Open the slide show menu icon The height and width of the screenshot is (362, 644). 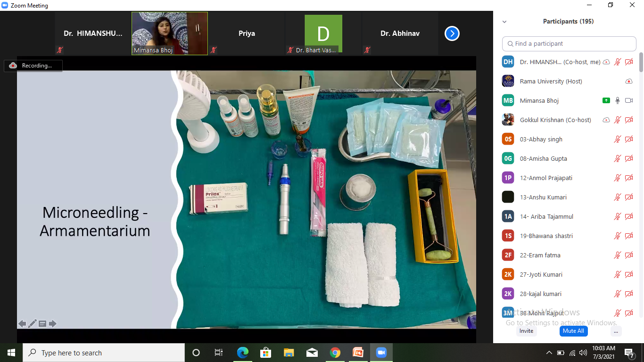pos(42,324)
